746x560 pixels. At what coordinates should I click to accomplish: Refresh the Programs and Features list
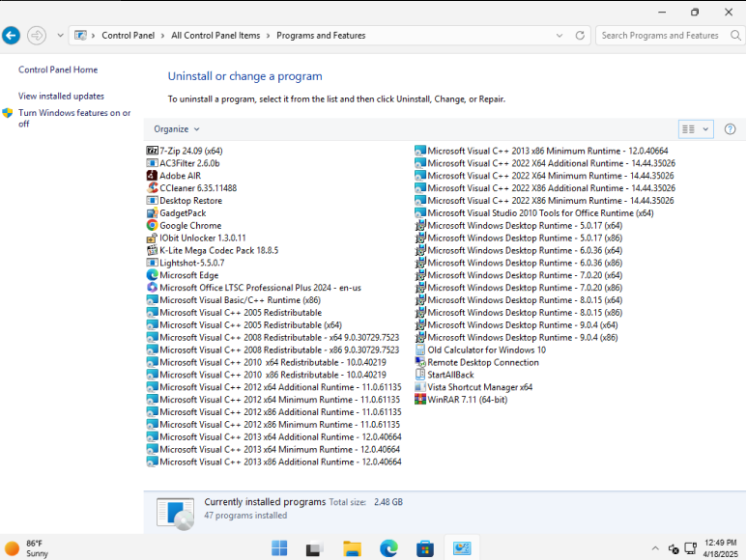[x=580, y=36]
